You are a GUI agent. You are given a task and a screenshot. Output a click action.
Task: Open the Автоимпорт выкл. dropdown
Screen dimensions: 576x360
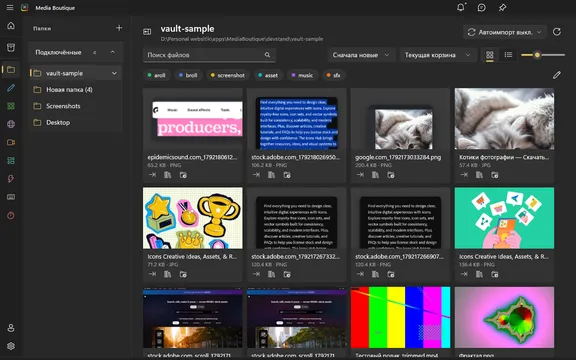click(x=505, y=32)
